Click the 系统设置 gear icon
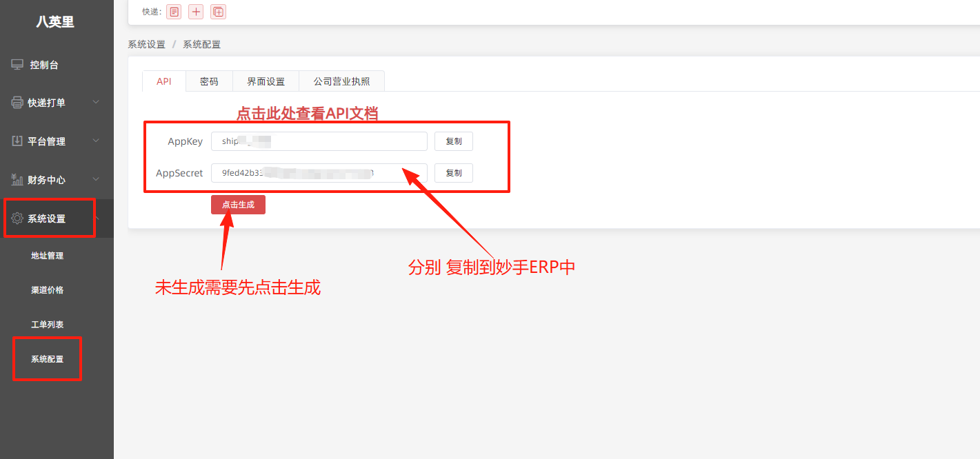980x459 pixels. (x=17, y=218)
